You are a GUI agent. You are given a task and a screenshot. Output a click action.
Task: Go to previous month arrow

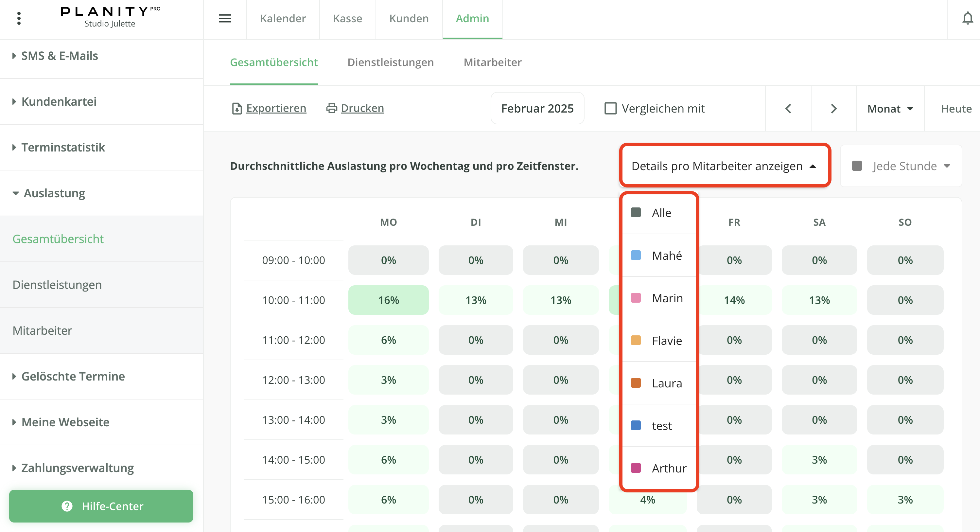pos(788,109)
